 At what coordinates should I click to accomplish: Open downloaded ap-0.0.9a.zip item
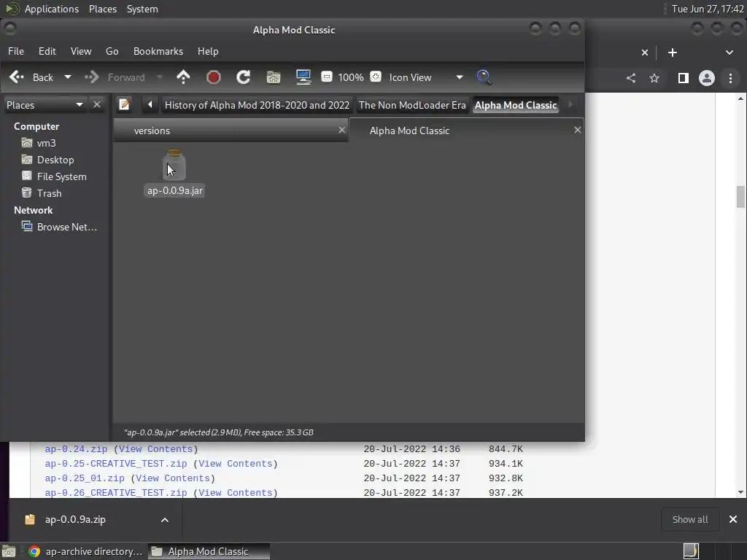pyautogui.click(x=75, y=519)
